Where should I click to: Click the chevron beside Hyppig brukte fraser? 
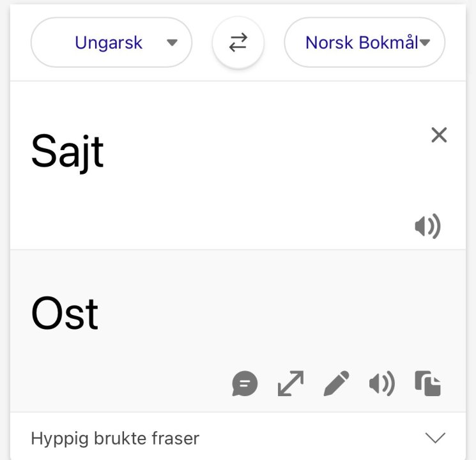pos(435,438)
